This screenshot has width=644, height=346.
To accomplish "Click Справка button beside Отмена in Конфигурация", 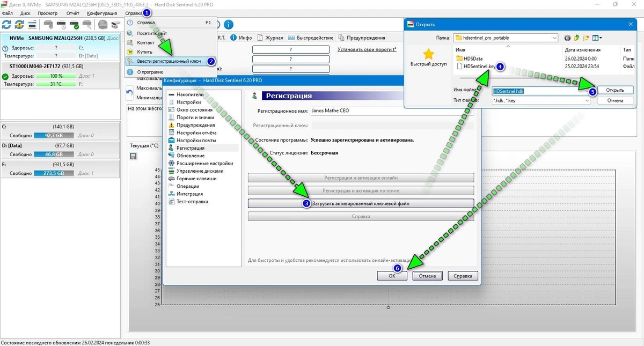I will tap(463, 276).
